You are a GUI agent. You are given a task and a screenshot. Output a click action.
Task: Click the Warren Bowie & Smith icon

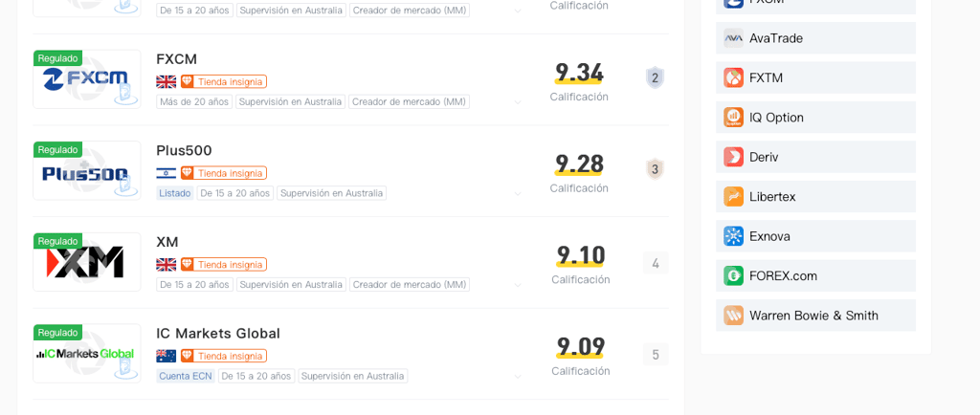(x=733, y=315)
